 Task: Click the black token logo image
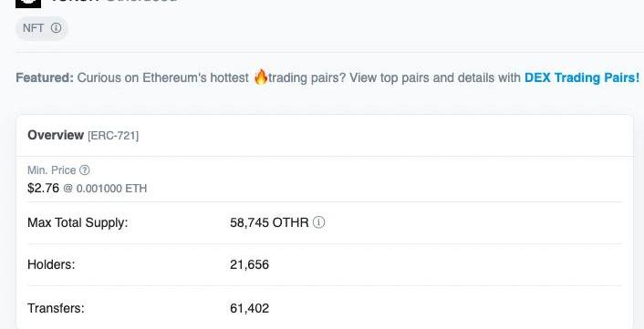(28, 4)
